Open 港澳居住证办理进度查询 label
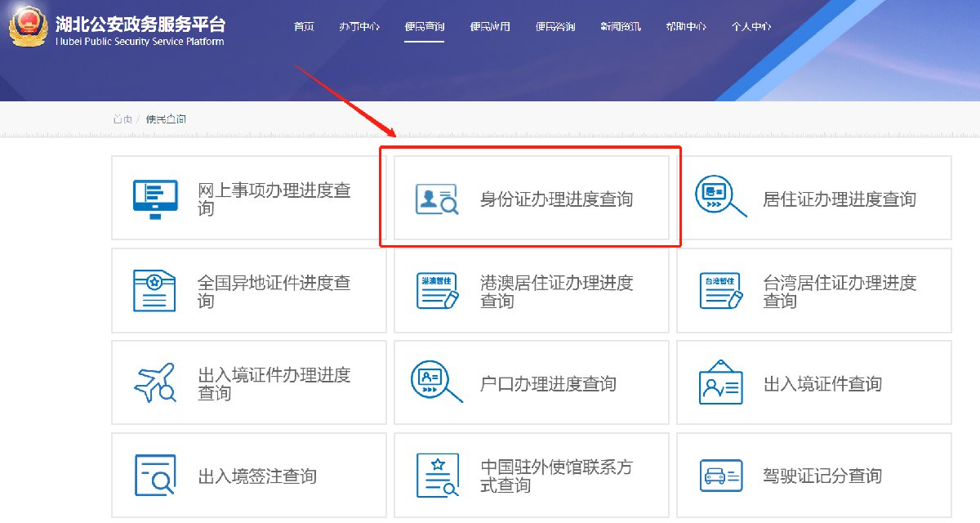 tap(557, 292)
